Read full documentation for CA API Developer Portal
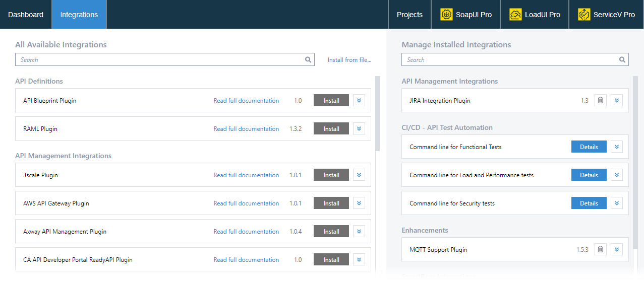The height and width of the screenshot is (281, 644). pos(246,259)
